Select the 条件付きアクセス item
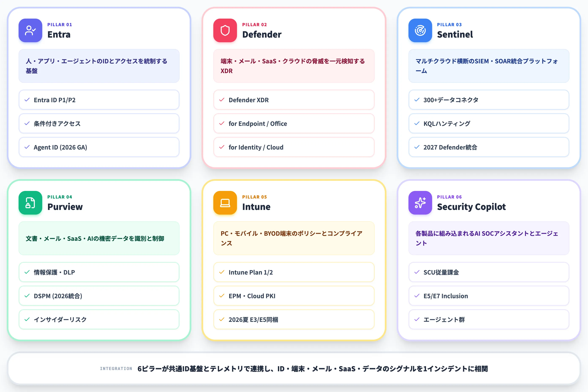The image size is (588, 392). pos(99,124)
